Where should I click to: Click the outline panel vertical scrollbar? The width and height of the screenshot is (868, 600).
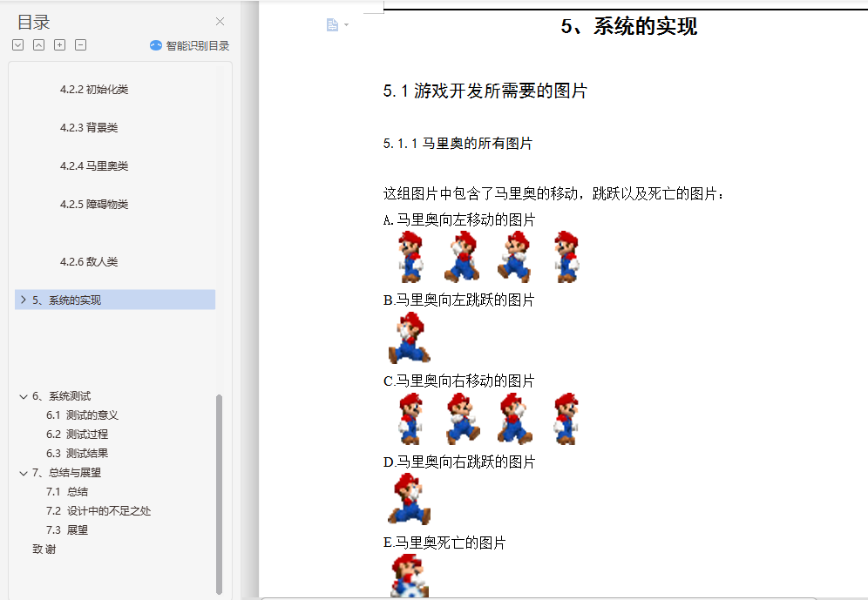pyautogui.click(x=220, y=495)
